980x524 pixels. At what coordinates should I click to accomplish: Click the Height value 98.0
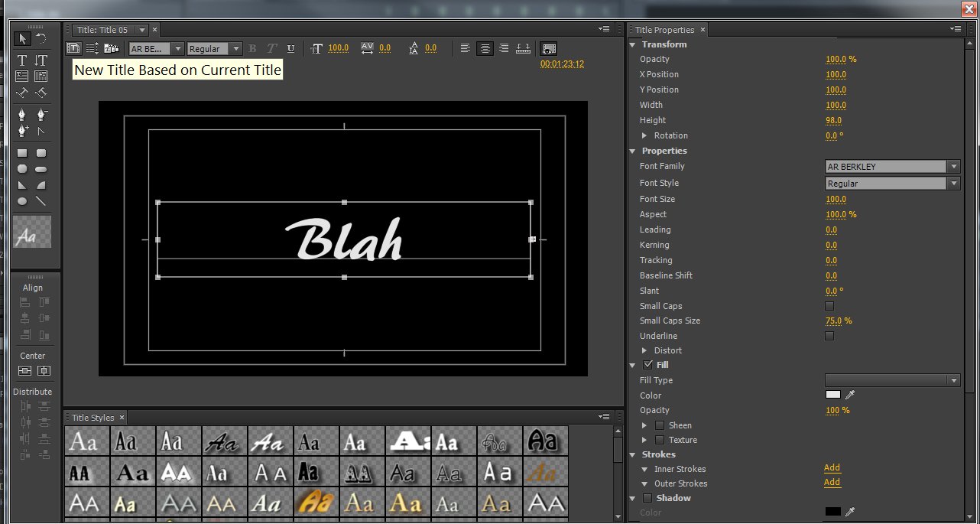coord(833,120)
